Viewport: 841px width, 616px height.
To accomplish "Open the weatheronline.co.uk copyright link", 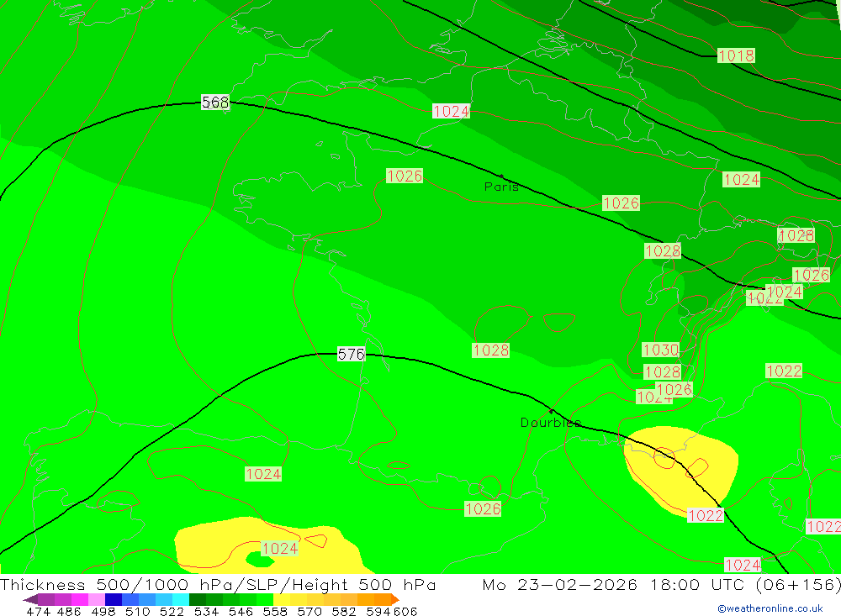I will [770, 608].
